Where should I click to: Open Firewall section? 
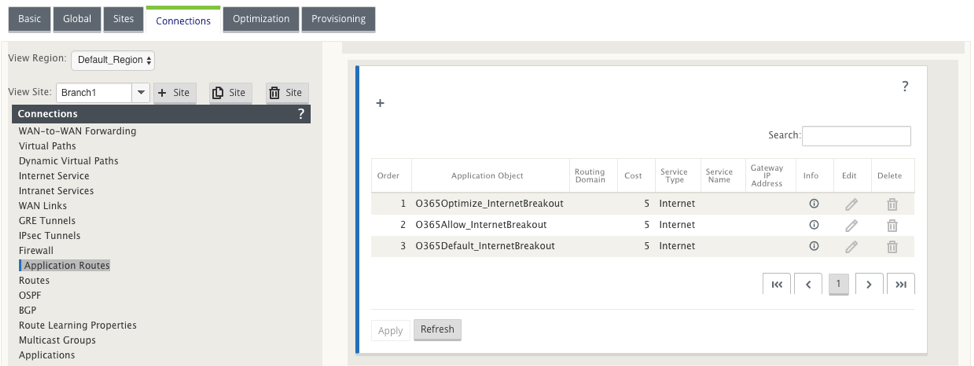(x=36, y=250)
